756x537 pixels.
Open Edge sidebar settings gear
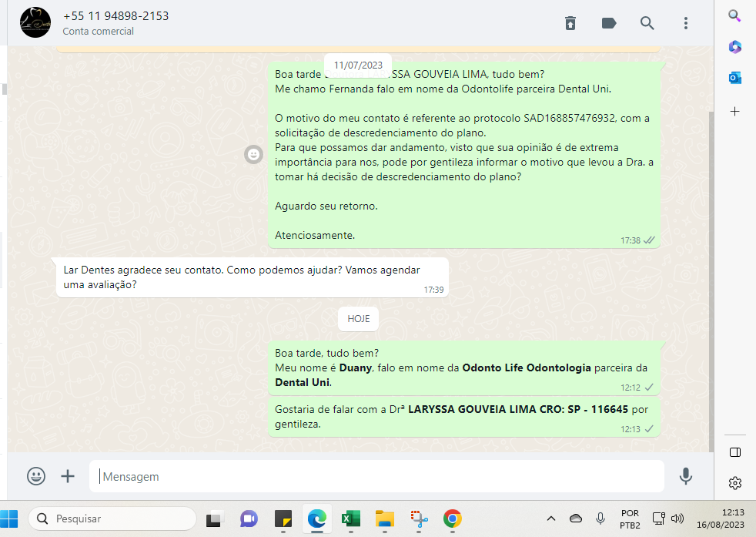[735, 482]
